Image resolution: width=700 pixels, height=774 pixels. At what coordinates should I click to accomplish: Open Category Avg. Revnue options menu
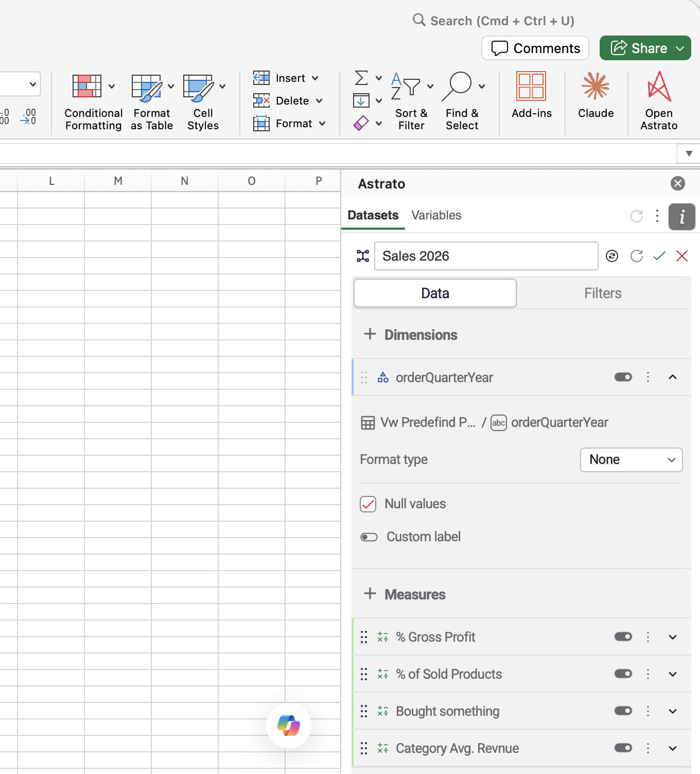(648, 748)
